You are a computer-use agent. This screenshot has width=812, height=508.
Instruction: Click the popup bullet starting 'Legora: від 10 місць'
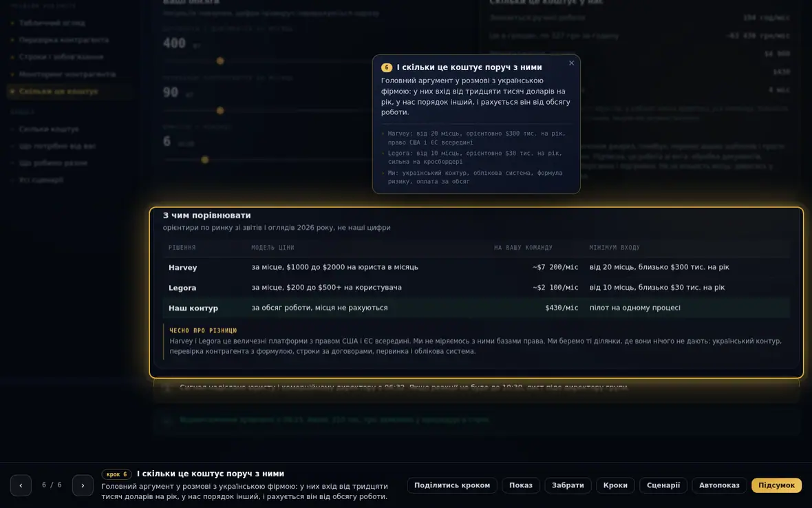pos(476,158)
